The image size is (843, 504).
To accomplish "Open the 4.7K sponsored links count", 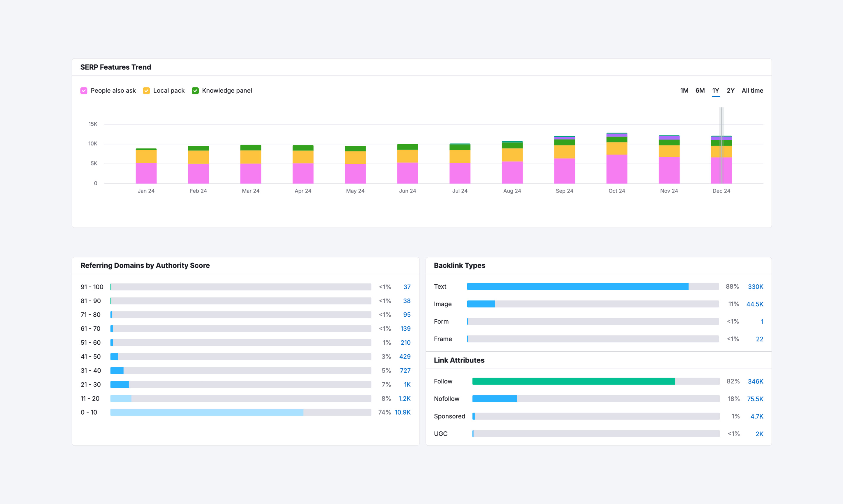I will click(x=756, y=416).
